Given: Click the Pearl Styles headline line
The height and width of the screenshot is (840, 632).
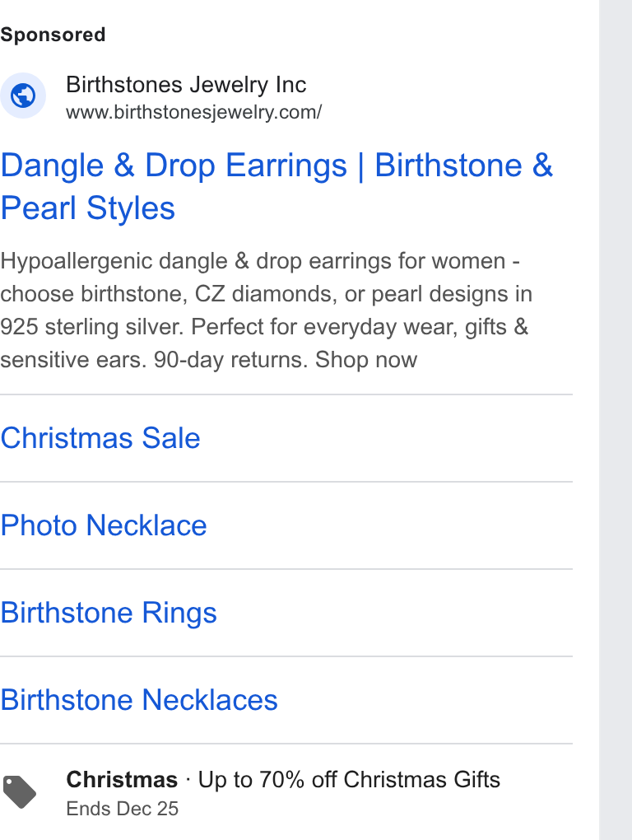Looking at the screenshot, I should [x=88, y=208].
